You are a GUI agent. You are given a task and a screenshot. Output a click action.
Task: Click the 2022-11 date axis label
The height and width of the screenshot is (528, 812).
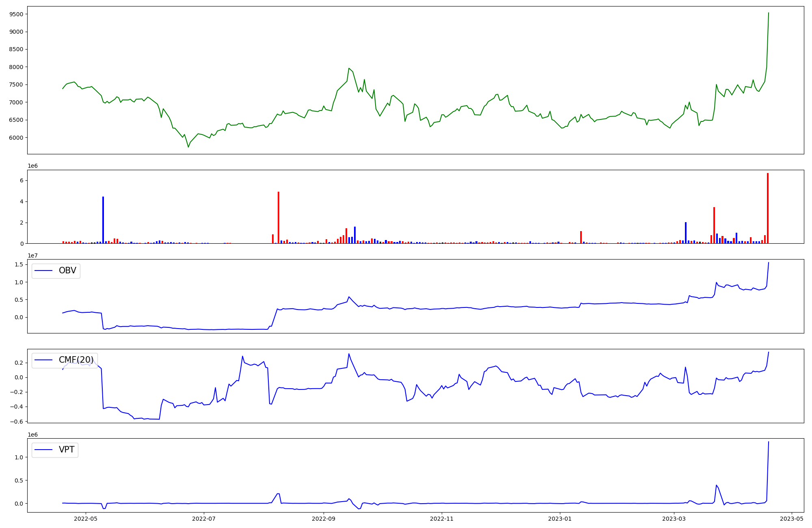coord(442,519)
